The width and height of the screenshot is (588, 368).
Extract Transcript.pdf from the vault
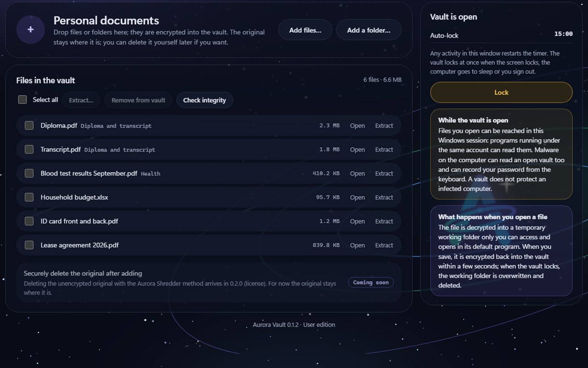pos(384,149)
